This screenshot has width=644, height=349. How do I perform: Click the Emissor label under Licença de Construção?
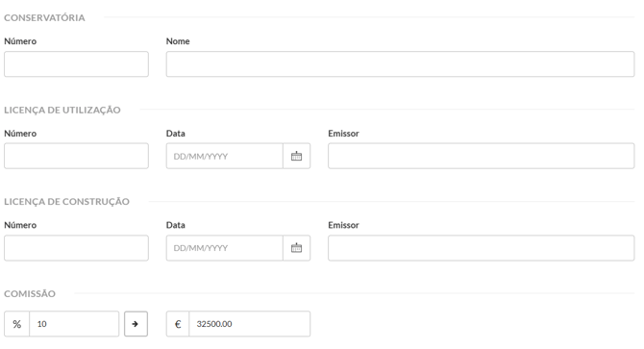coord(343,225)
